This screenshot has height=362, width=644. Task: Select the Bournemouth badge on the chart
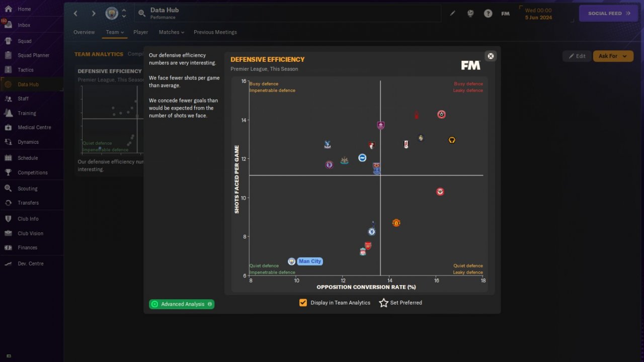372,145
